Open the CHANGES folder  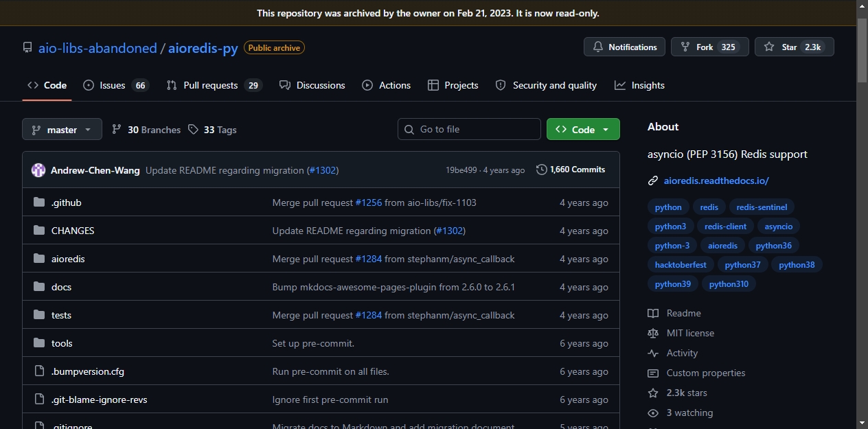coord(73,231)
